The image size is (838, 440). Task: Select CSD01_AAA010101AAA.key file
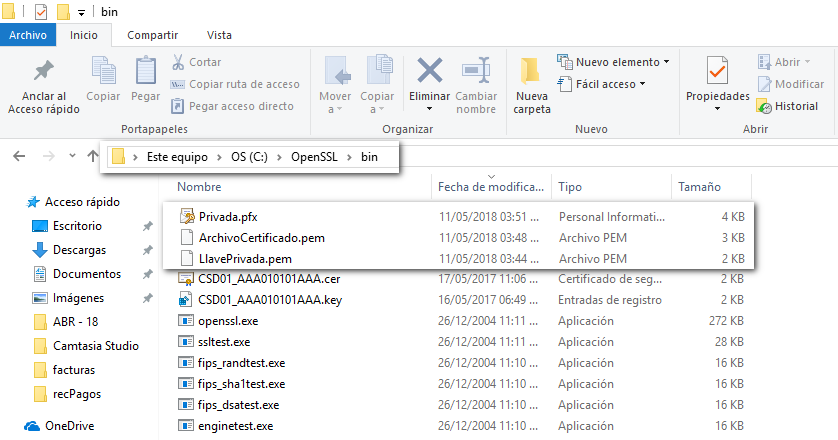(x=270, y=300)
